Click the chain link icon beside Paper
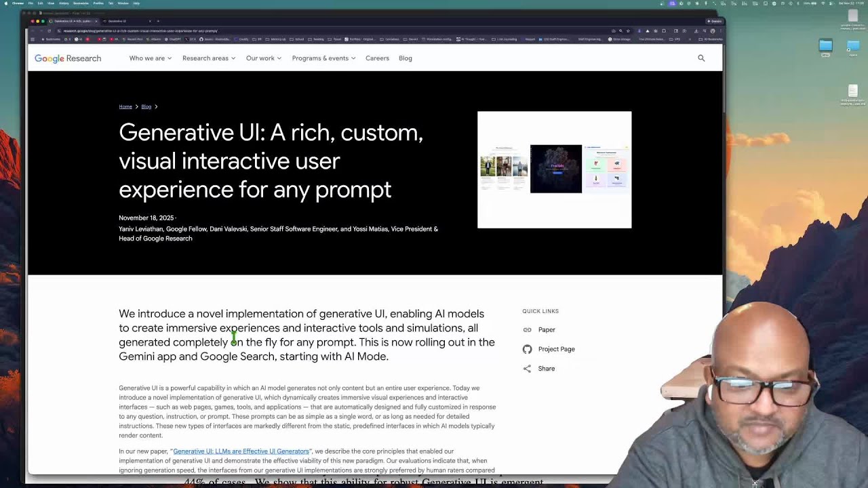This screenshot has height=488, width=868. tap(527, 329)
